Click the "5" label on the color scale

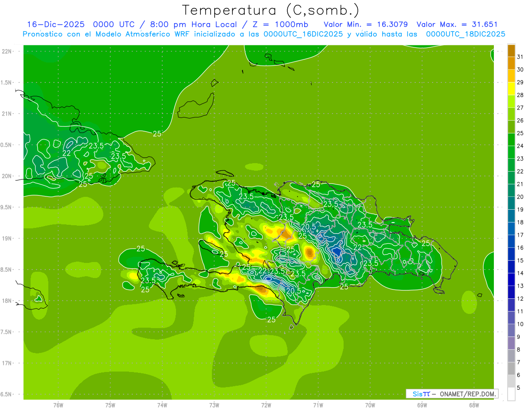click(x=519, y=388)
